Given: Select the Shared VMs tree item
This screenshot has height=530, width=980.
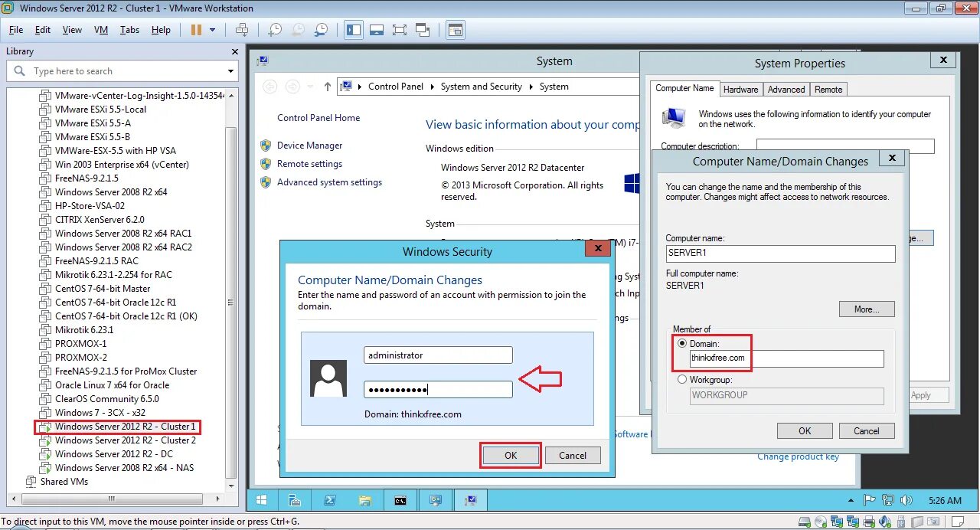Looking at the screenshot, I should (64, 482).
